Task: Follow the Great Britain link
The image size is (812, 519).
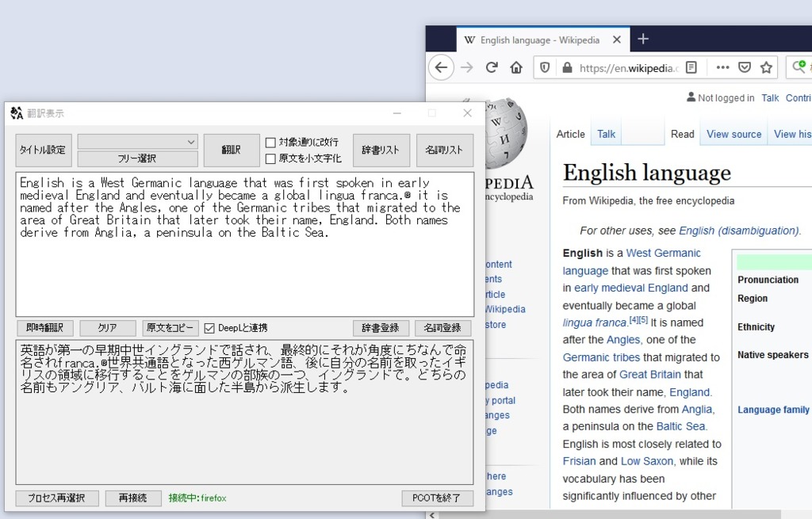Action: [x=650, y=375]
